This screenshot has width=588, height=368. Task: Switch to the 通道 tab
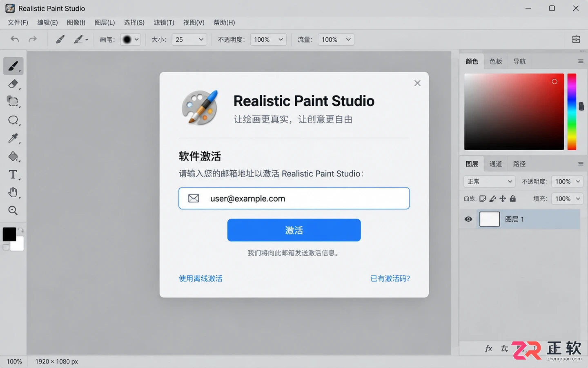tap(496, 164)
